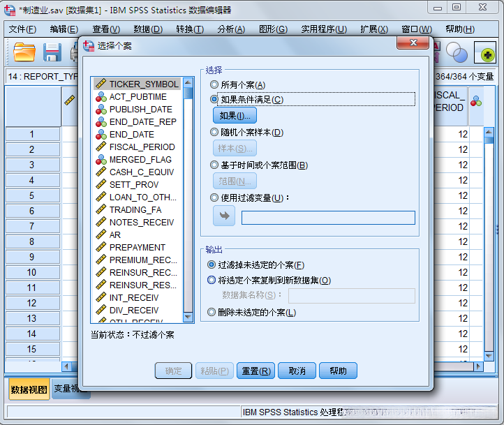
Task: Click the 帮助 button in dialog
Action: pyautogui.click(x=338, y=371)
